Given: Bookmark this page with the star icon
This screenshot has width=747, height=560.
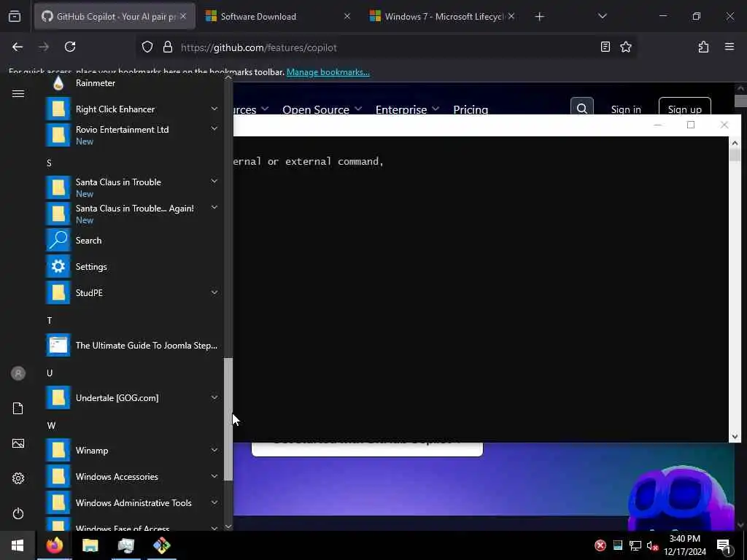Looking at the screenshot, I should pos(625,47).
